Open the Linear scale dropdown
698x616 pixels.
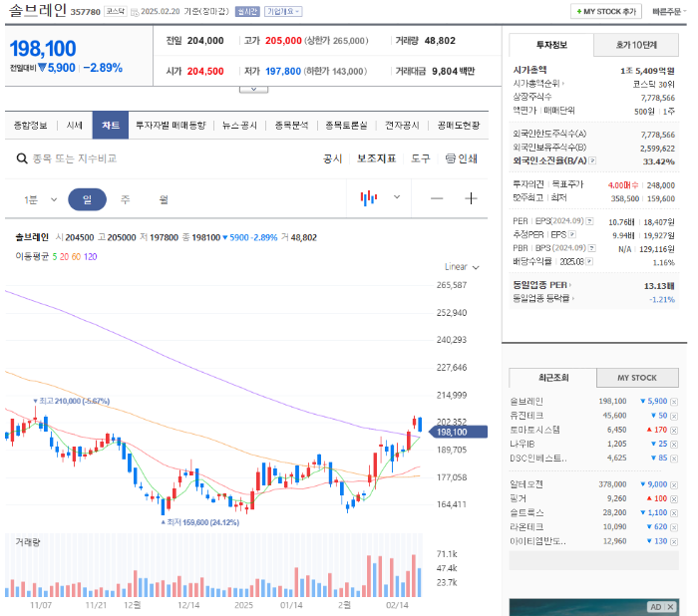[x=462, y=267]
